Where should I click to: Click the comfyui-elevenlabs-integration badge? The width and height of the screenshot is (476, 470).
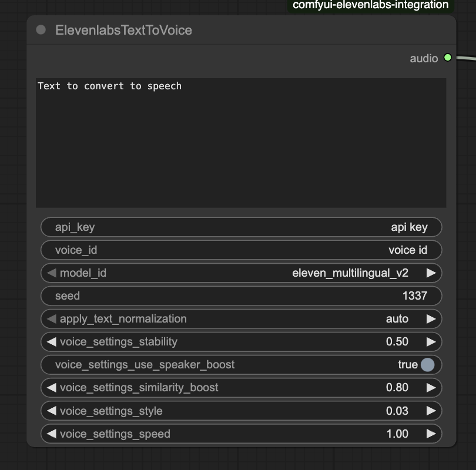[x=371, y=5]
